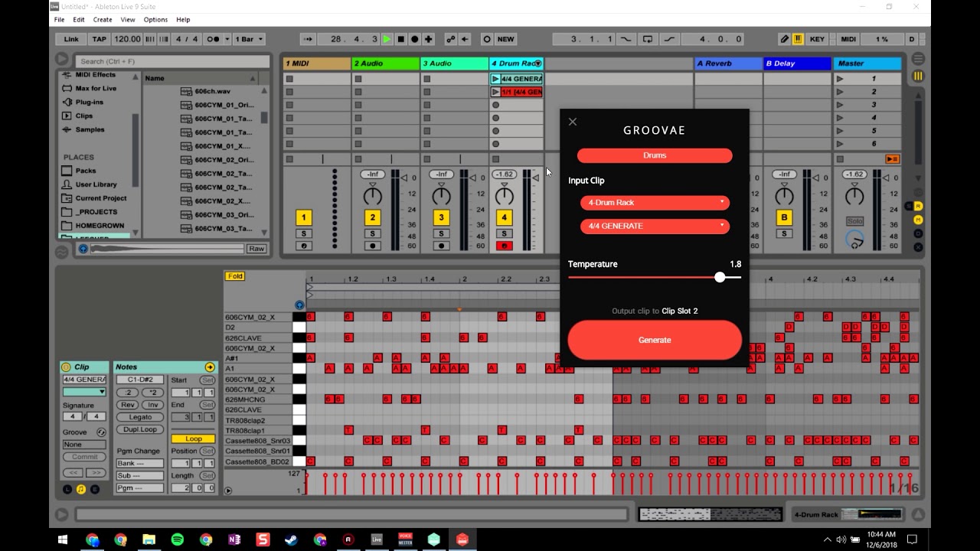This screenshot has height=551, width=980.
Task: Toggle the KEY map mode button
Action: (x=817, y=39)
